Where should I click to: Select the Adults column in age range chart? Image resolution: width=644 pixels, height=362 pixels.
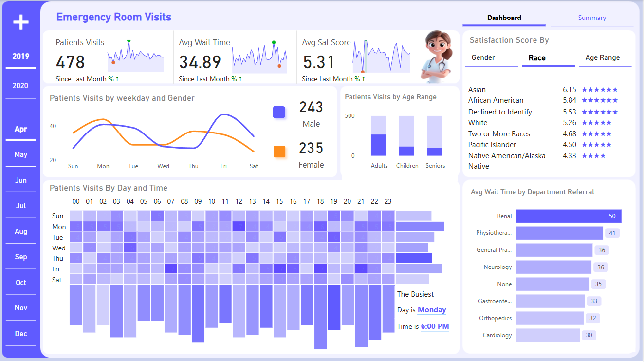(379, 136)
